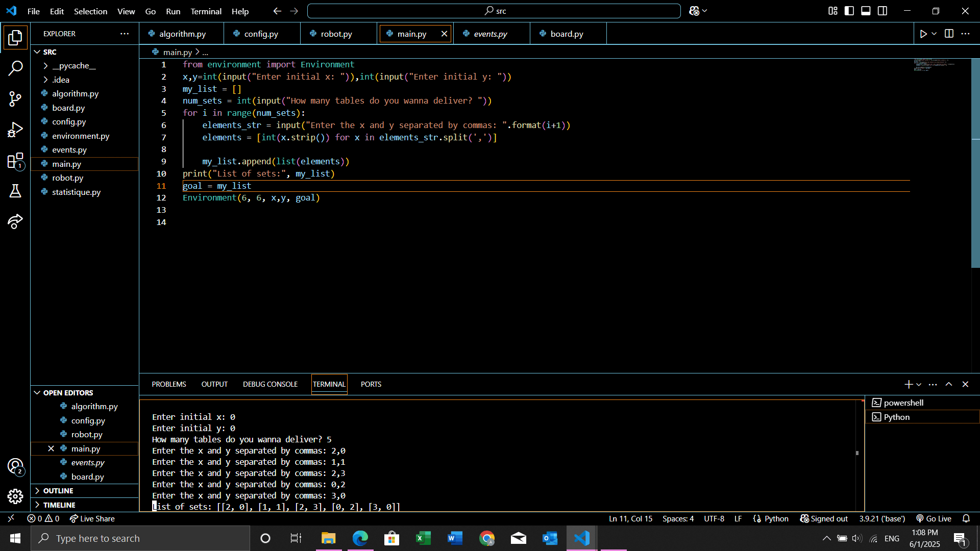
Task: Run Python file with play button
Action: 923,34
